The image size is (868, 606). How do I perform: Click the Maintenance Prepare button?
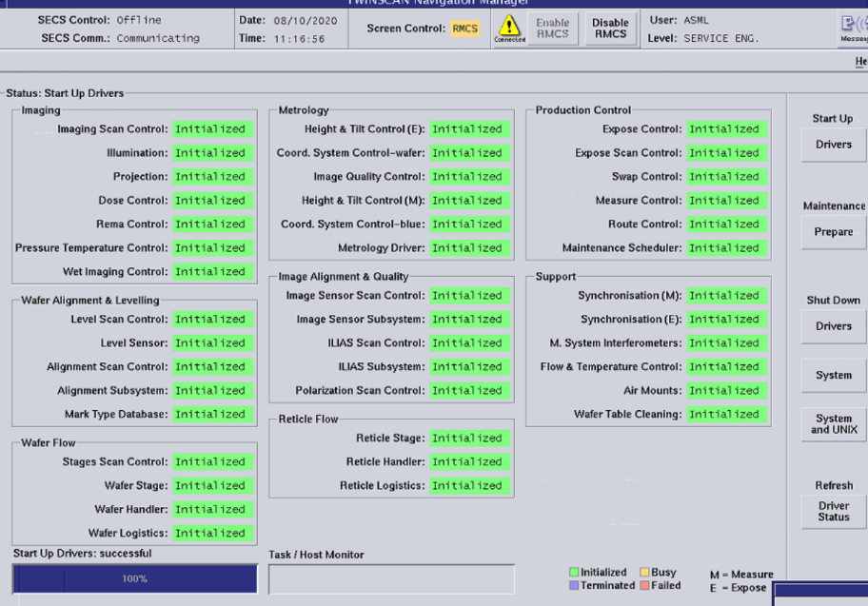click(x=833, y=232)
